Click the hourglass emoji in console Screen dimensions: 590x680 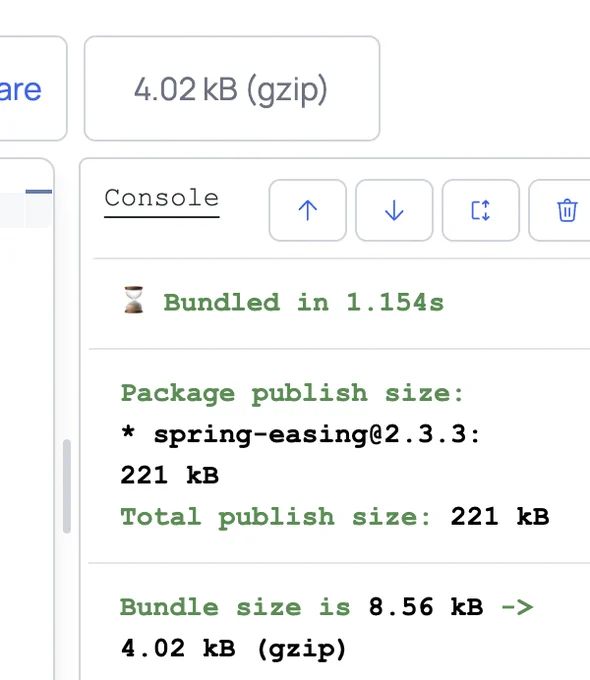[134, 300]
